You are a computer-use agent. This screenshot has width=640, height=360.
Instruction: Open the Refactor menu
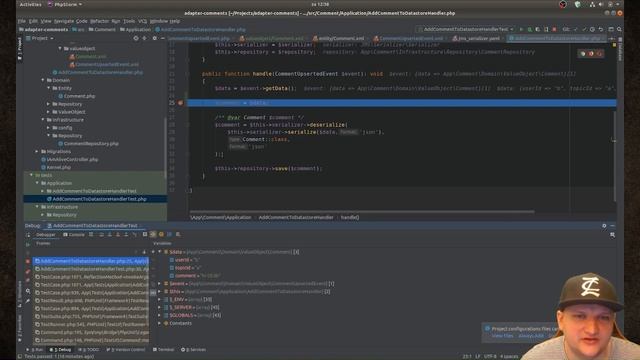tap(99, 21)
